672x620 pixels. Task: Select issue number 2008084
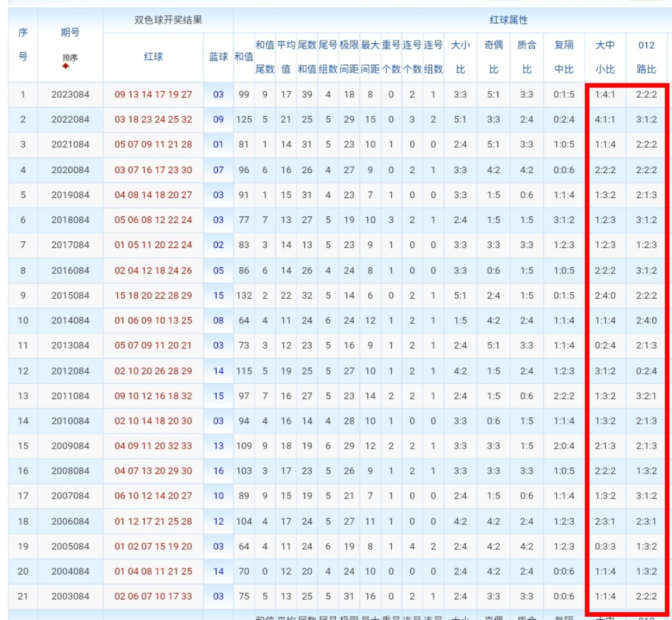[70, 471]
